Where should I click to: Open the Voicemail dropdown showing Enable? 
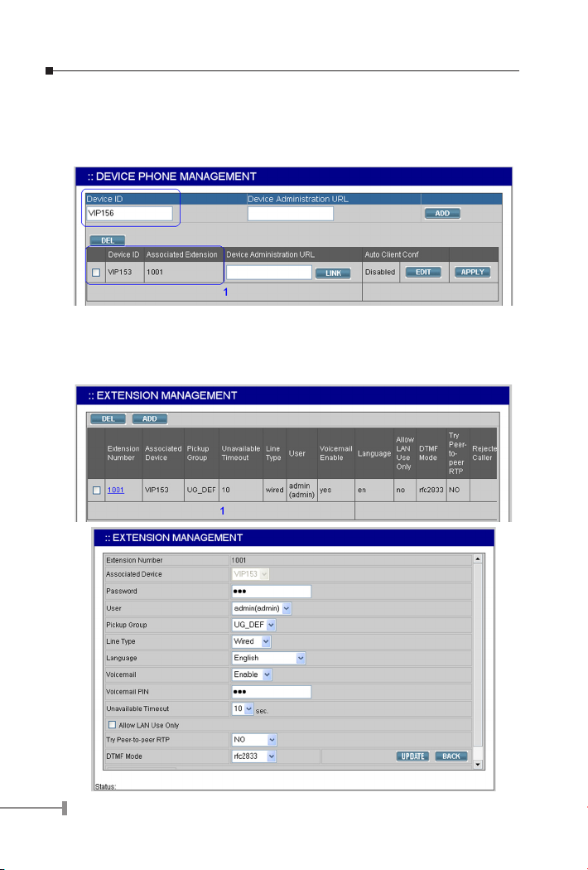[x=252, y=674]
